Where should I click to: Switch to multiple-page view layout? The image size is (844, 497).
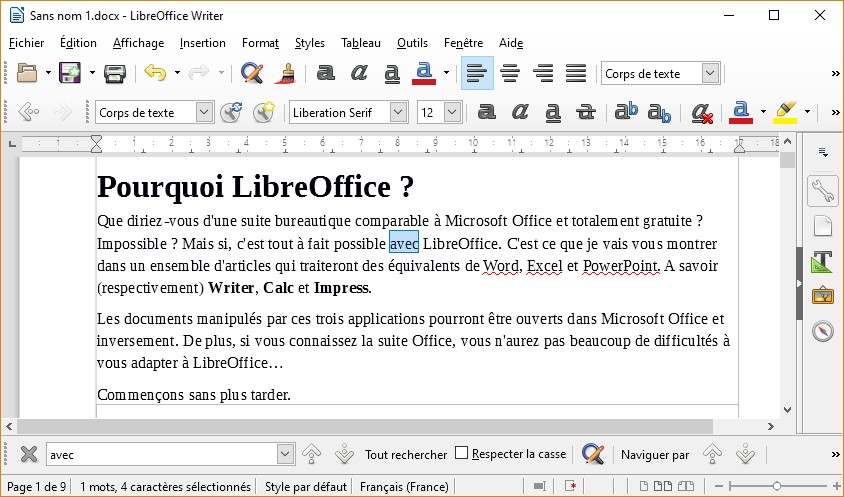663,486
